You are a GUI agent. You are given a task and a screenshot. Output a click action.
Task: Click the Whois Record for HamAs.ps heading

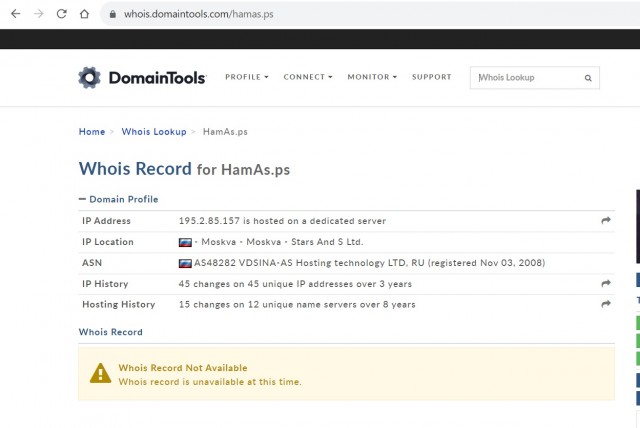tap(184, 169)
